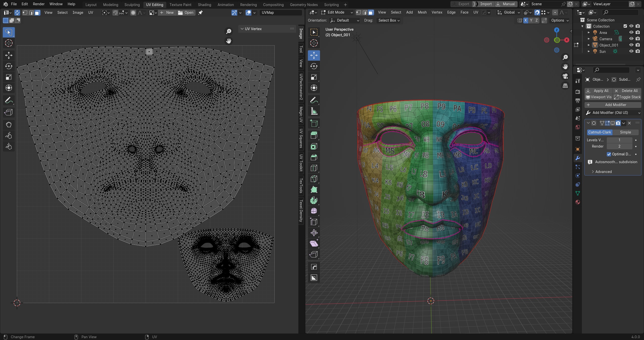Switch perspective/orthographic projection in 3D viewport
Image resolution: width=644 pixels, height=340 pixels.
coord(565,86)
